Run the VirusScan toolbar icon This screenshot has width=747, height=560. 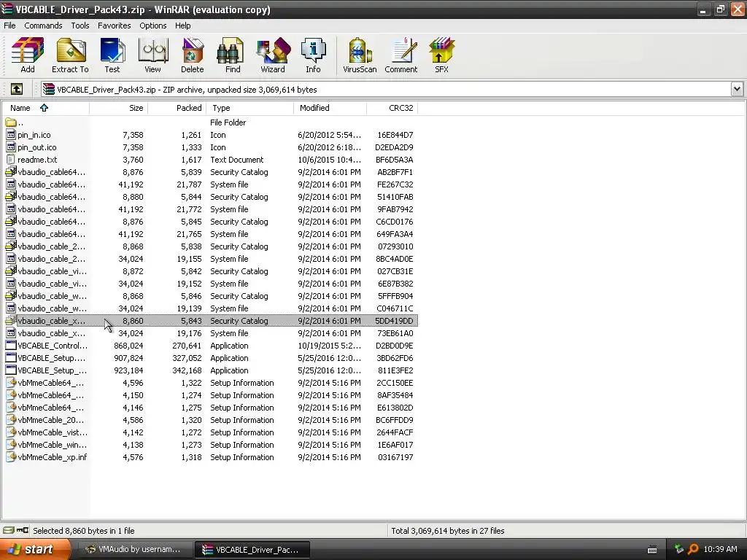tap(360, 55)
